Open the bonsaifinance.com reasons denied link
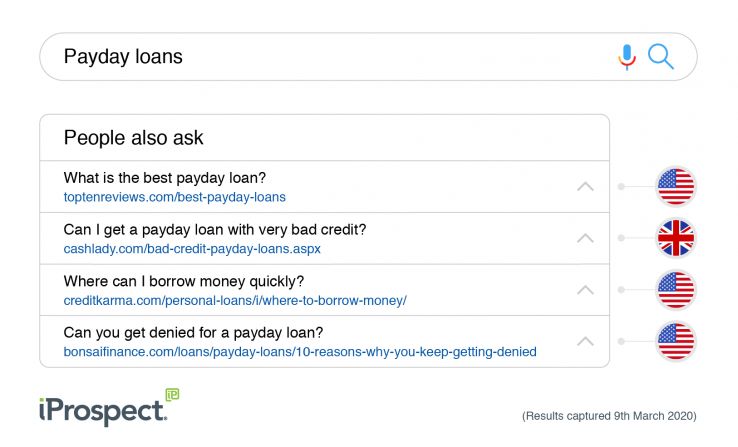 [300, 352]
